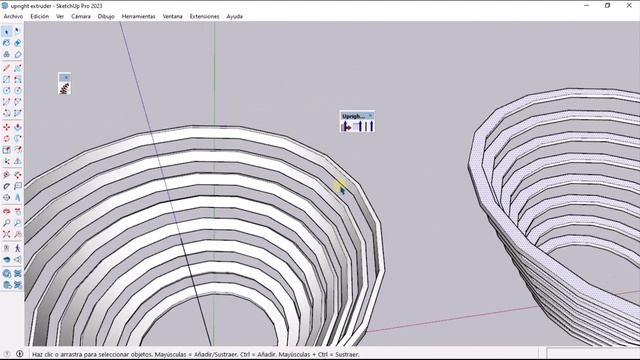Activate the Follow Me tool
The width and height of the screenshot is (640, 360).
[18, 139]
